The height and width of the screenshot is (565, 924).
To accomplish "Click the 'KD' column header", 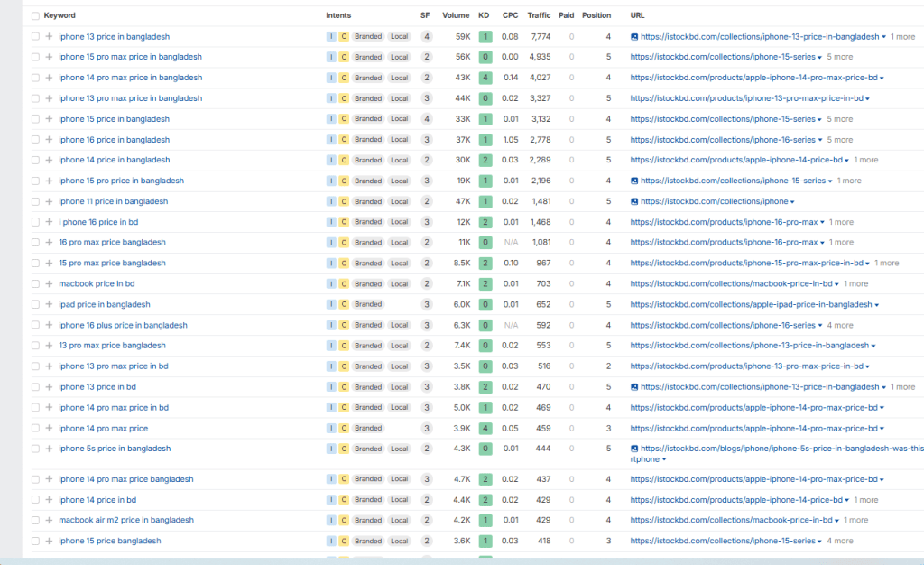I will [485, 15].
